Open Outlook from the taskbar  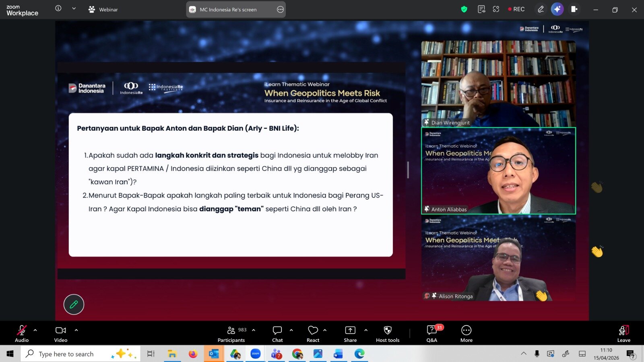click(214, 354)
